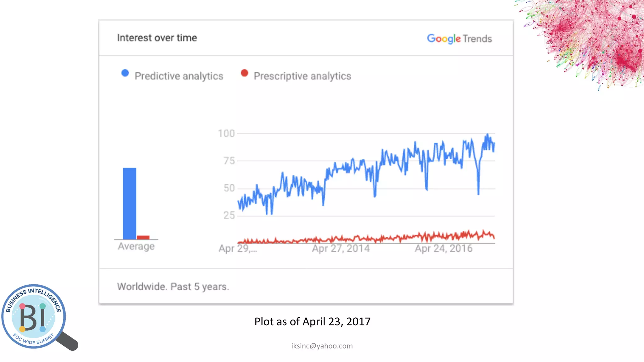Click the "Prescriptive analytics" legend label
Screen dimensions: 644x362
302,76
